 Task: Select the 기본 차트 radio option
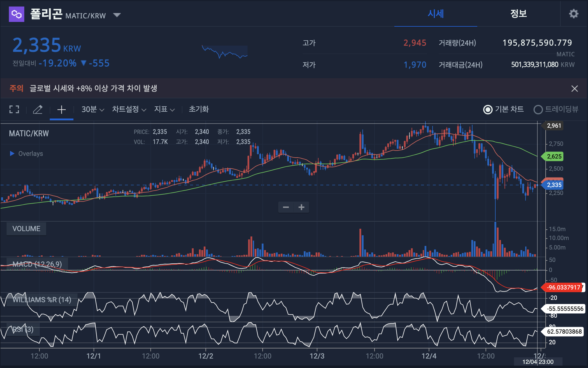488,110
